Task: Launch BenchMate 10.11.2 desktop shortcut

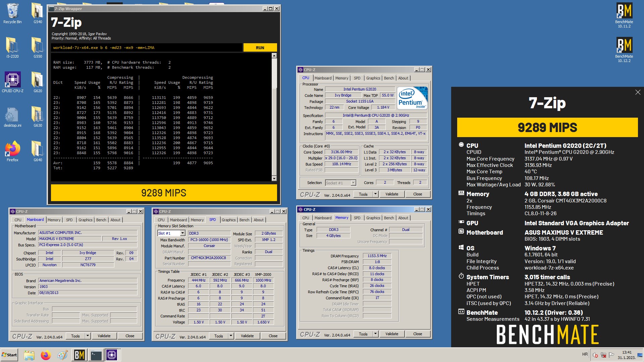Action: (624, 15)
